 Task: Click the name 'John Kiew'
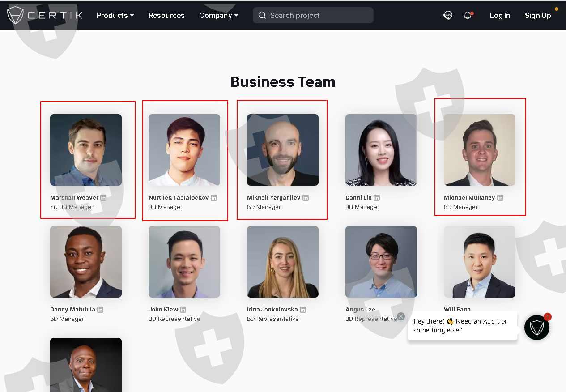click(x=163, y=309)
